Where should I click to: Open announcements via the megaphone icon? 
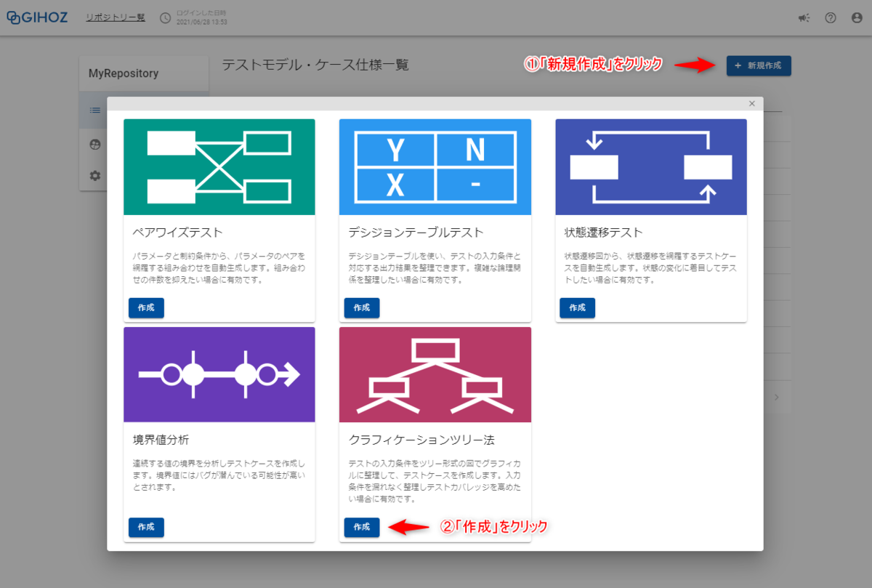[804, 17]
